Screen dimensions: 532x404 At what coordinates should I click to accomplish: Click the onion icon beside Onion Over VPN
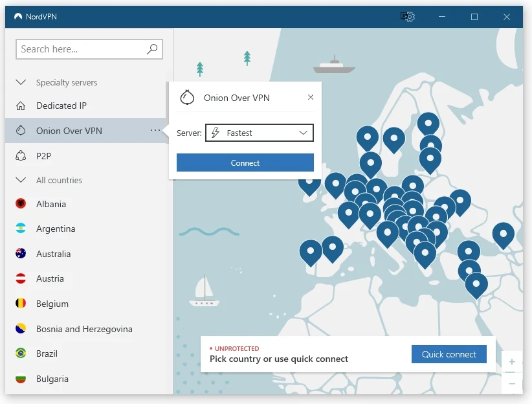pos(21,131)
